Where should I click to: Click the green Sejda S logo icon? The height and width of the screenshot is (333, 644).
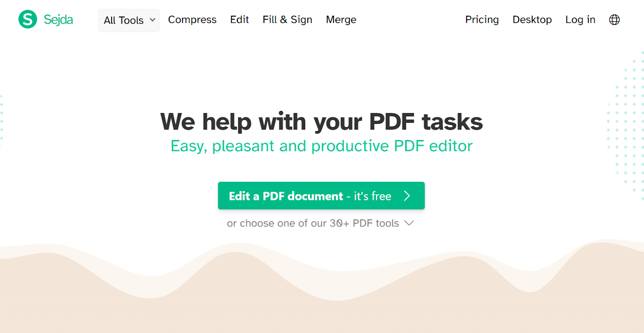[28, 19]
